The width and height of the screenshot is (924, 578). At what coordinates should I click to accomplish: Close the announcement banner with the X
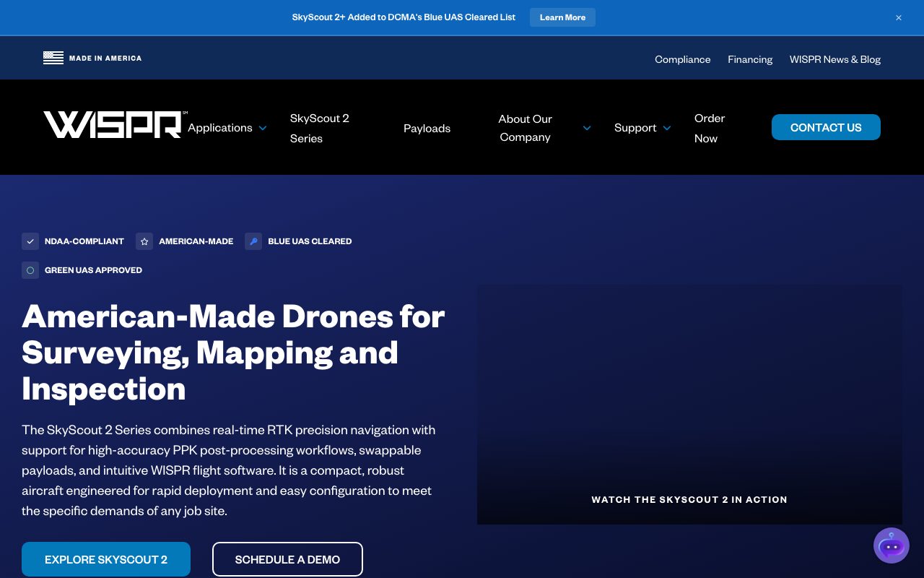coord(899,18)
